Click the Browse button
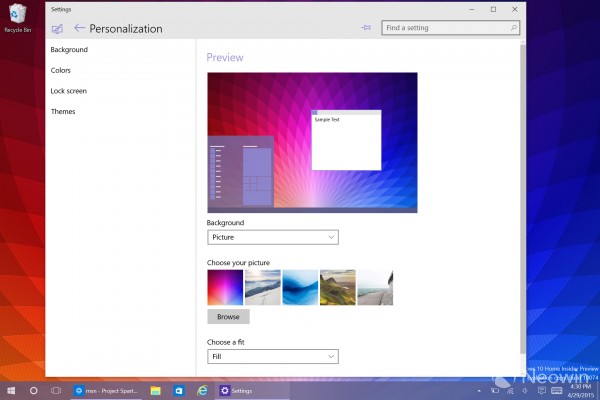Viewport: 600px width, 400px height. pos(228,316)
